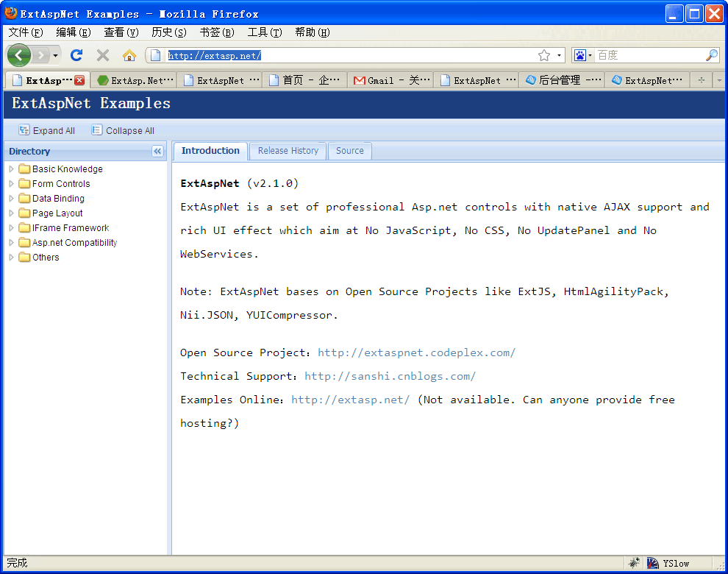Select the Basic Knowledge tree label
This screenshot has width=728, height=574.
pos(68,169)
